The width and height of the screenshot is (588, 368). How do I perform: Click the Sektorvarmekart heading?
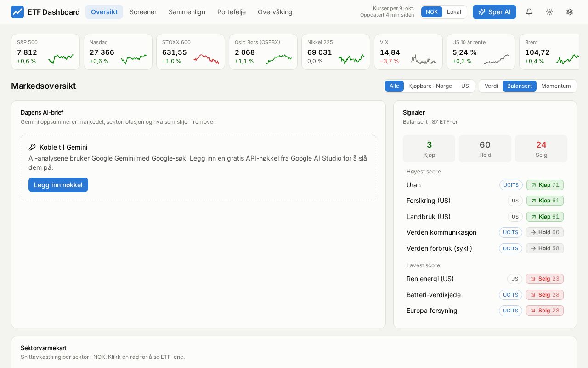pyautogui.click(x=44, y=348)
